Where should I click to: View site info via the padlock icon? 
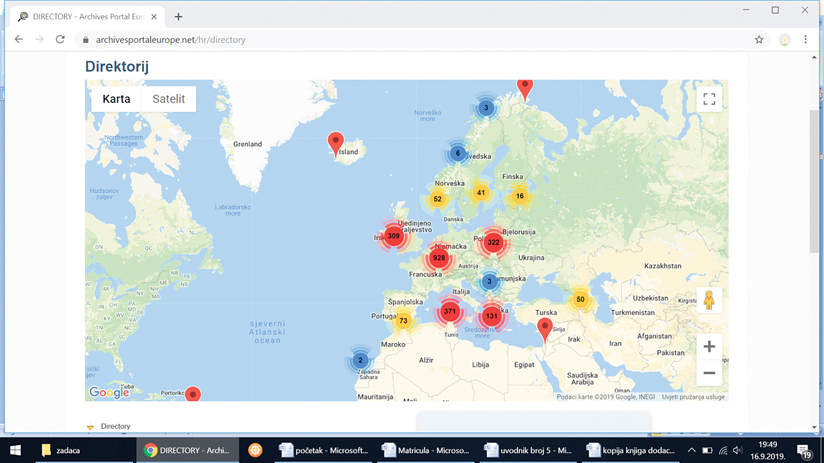click(x=86, y=40)
